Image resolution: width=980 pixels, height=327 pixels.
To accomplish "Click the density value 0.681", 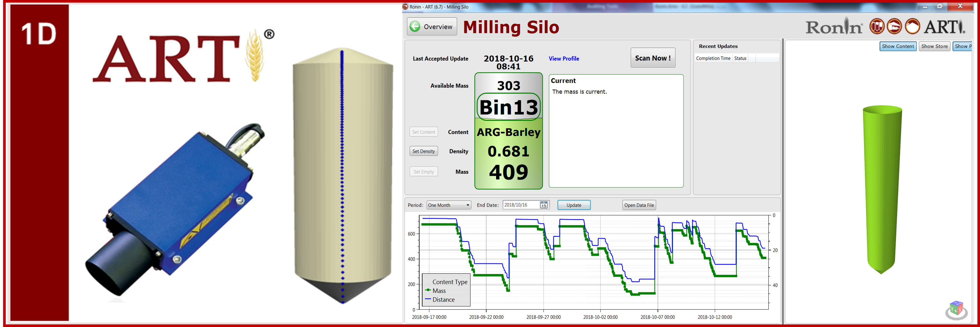I will 508,151.
